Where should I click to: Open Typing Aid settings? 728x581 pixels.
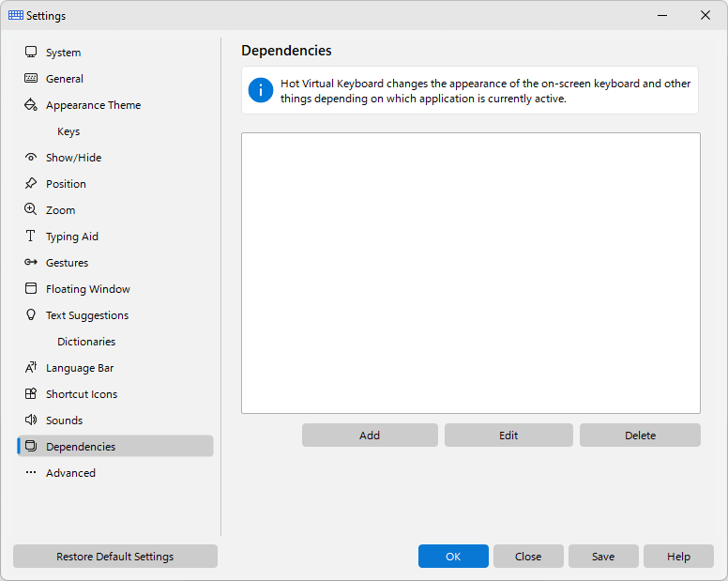click(x=115, y=237)
